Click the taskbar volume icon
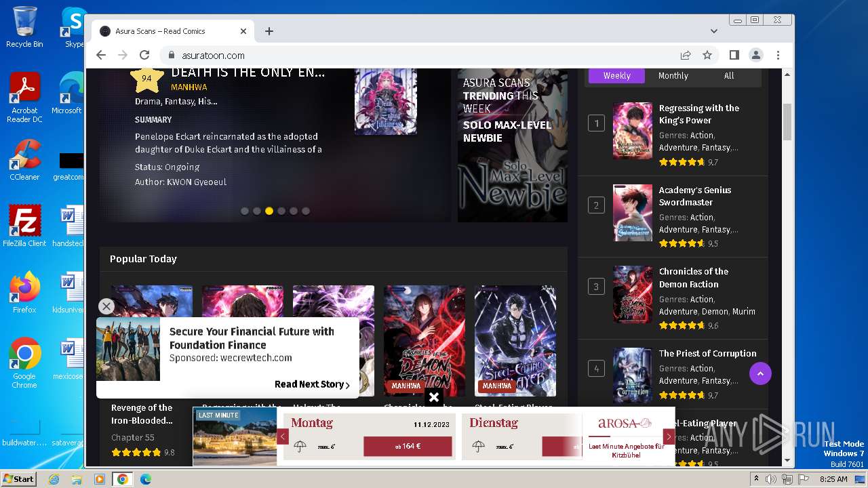 [771, 479]
